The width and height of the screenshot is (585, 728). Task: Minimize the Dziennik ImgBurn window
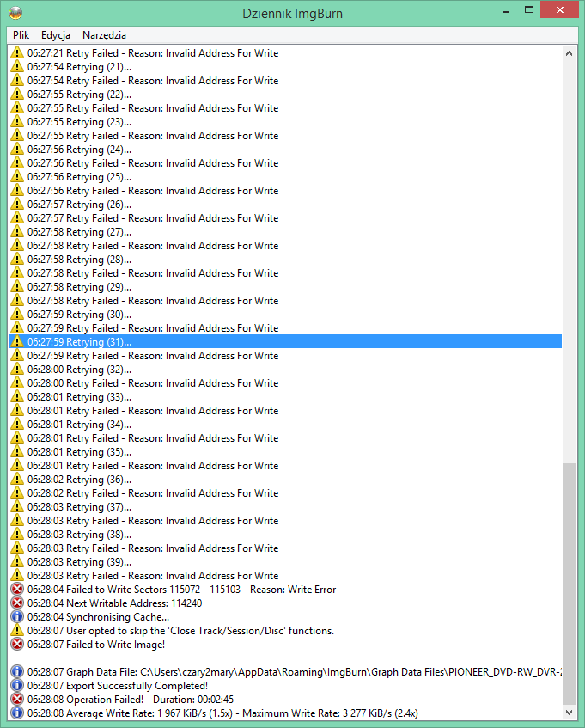coord(506,10)
